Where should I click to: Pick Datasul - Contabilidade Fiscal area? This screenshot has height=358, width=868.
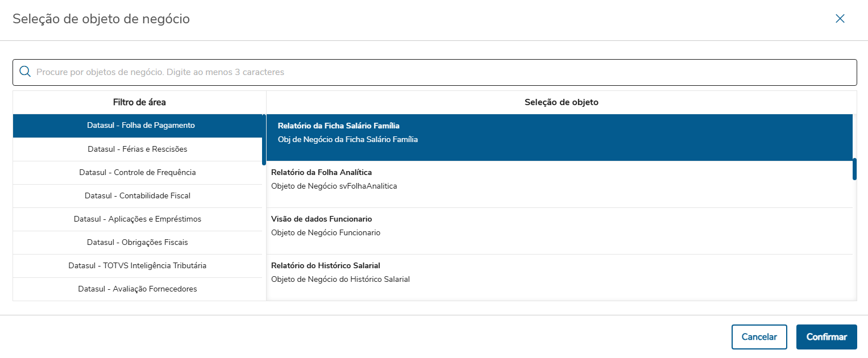click(138, 195)
